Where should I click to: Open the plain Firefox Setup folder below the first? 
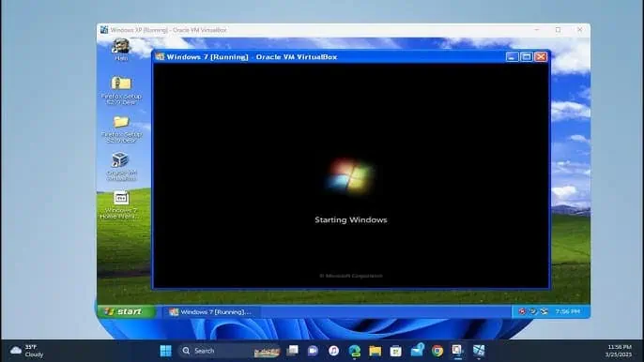pos(121,128)
